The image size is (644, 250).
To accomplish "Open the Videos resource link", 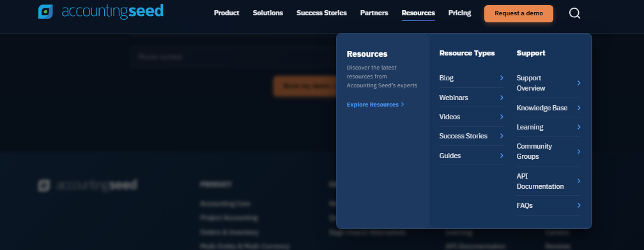I will pyautogui.click(x=471, y=117).
